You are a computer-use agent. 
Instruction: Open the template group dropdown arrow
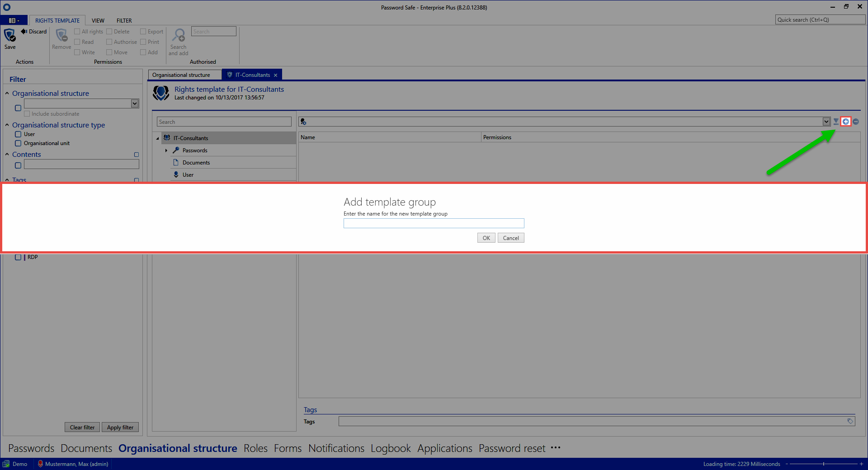(826, 122)
